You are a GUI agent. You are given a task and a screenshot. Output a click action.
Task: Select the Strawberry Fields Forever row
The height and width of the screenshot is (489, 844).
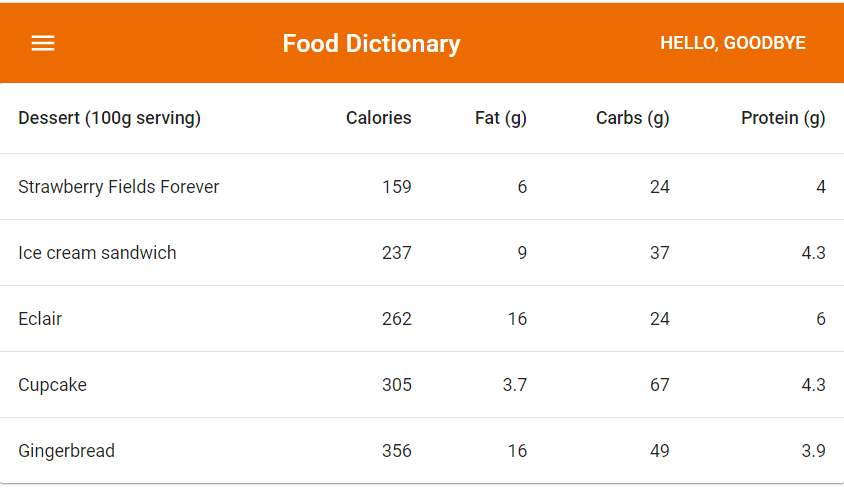point(422,187)
